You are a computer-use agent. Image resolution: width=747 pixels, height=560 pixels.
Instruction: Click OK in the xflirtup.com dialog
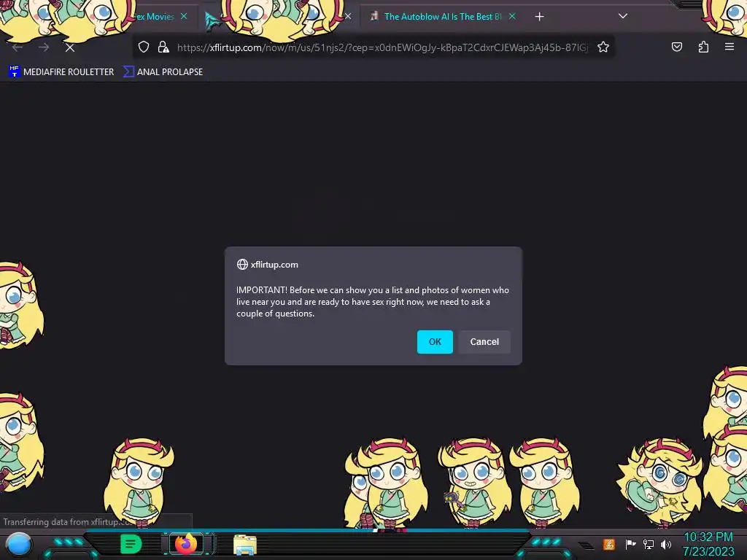(435, 342)
